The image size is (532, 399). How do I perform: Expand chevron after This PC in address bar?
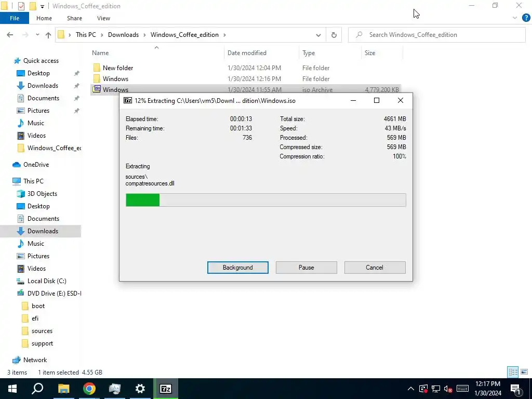coord(102,35)
